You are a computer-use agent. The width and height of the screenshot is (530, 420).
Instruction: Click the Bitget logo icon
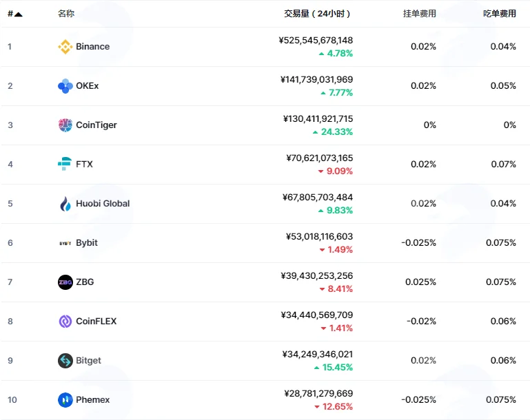[65, 361]
